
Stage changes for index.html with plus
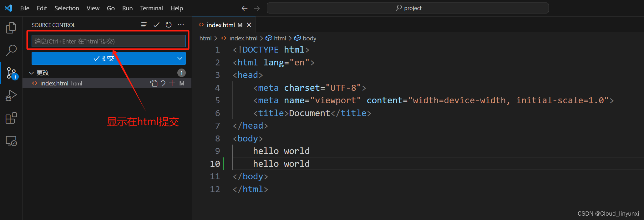click(172, 83)
